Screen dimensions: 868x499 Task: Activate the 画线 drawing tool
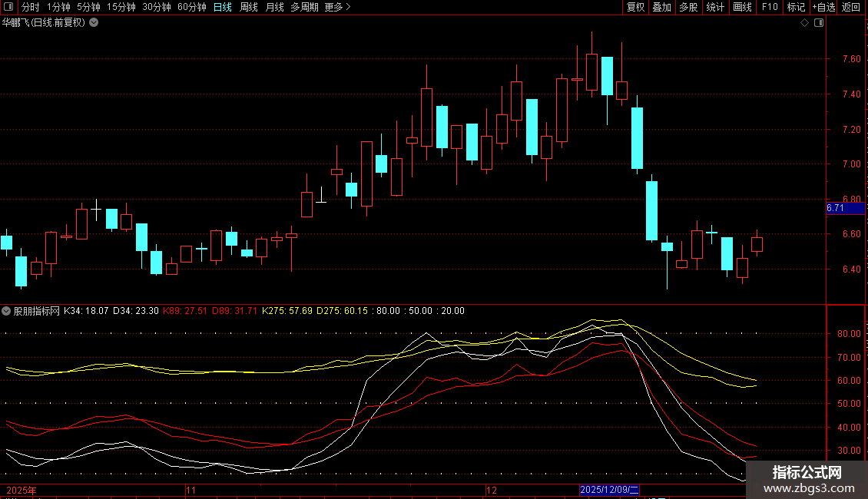tap(742, 7)
